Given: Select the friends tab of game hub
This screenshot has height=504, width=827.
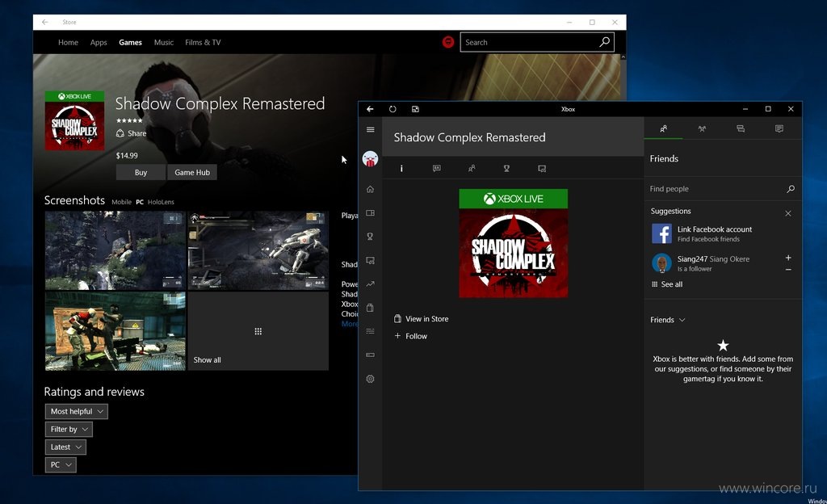Looking at the screenshot, I should click(x=472, y=169).
